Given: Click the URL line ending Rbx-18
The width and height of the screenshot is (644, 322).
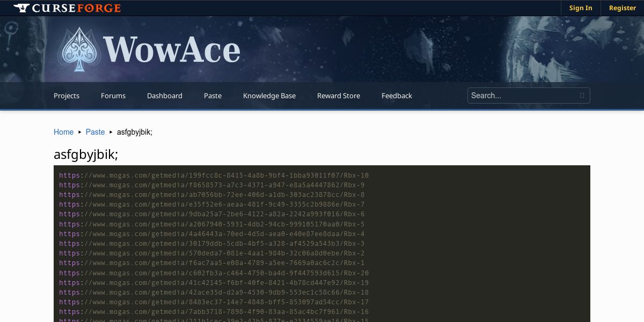Looking at the screenshot, I should (214, 292).
